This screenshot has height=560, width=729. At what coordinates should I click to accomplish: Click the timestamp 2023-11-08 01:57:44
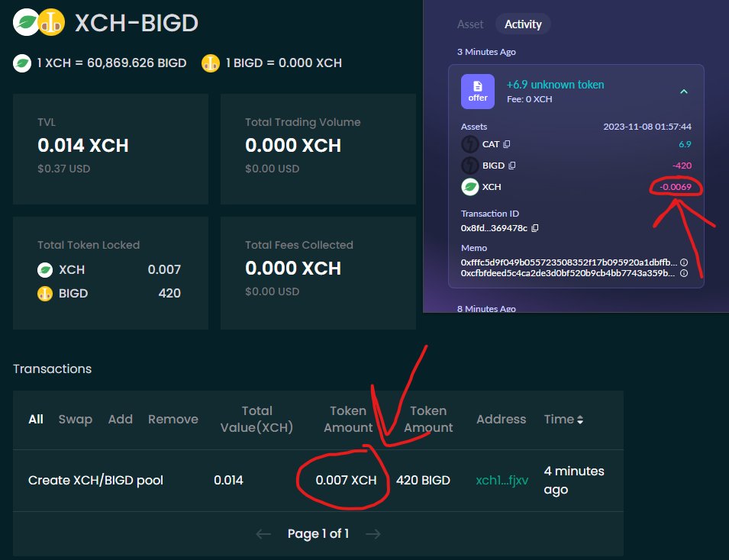coord(647,127)
